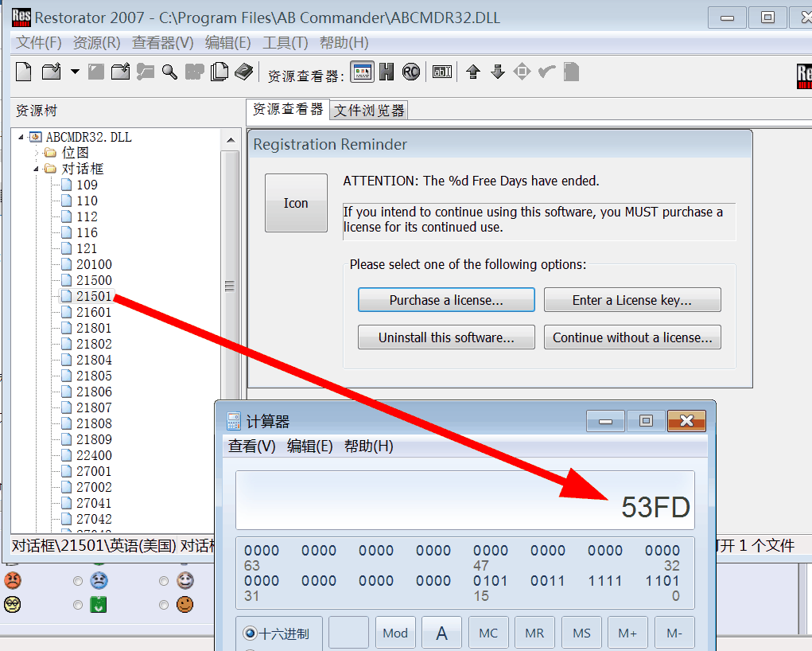The height and width of the screenshot is (651, 812).
Task: Select radio beside brown smiley in background
Action: [164, 605]
